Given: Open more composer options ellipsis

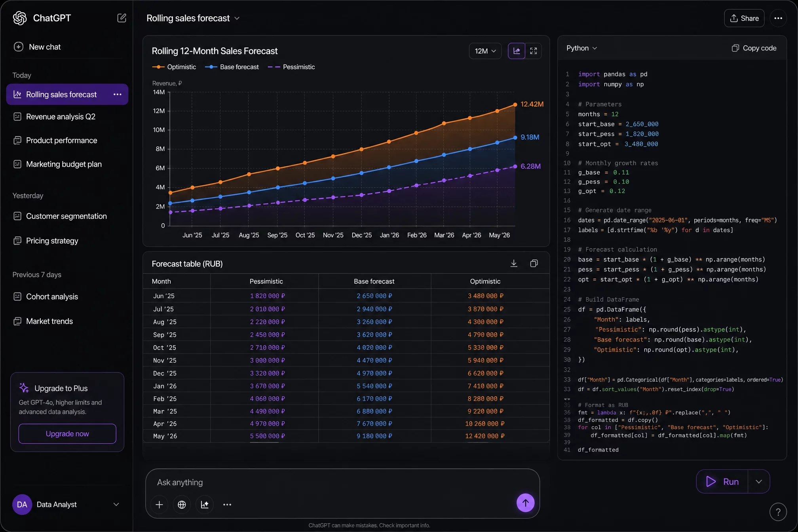Looking at the screenshot, I should tap(227, 504).
